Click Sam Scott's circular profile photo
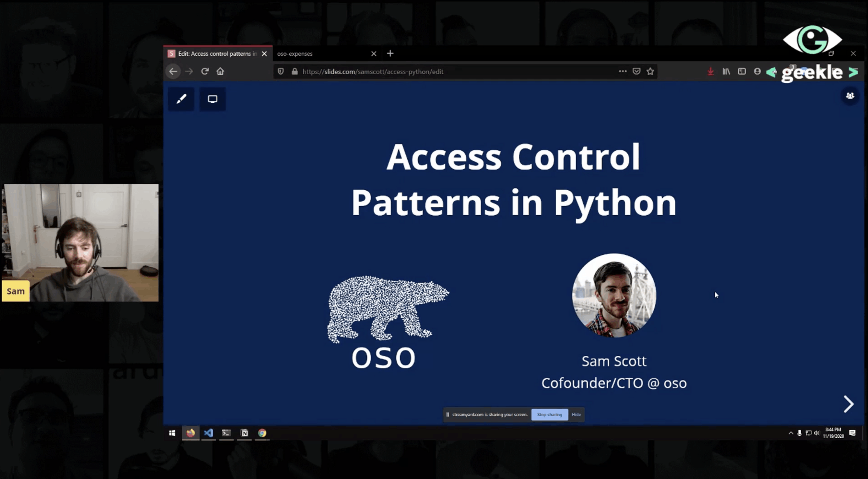The image size is (868, 479). (x=614, y=296)
